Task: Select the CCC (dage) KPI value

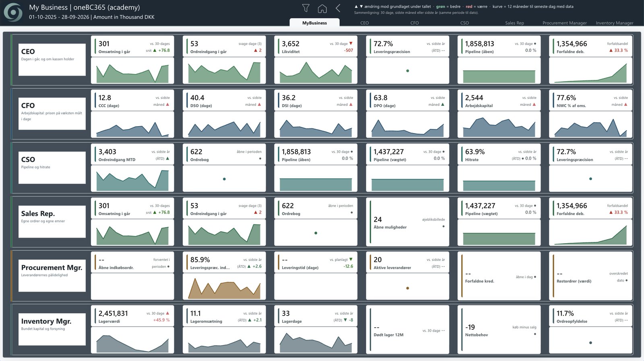Action: (x=105, y=98)
